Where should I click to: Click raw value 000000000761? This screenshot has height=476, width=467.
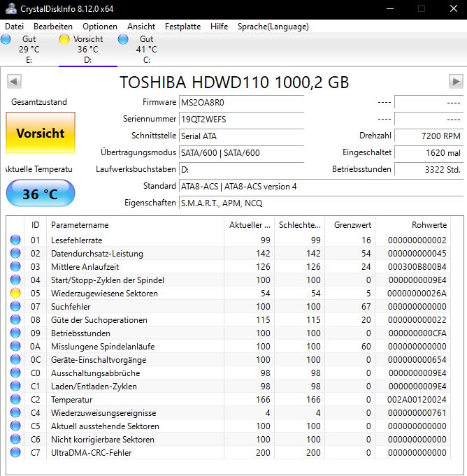pos(417,413)
